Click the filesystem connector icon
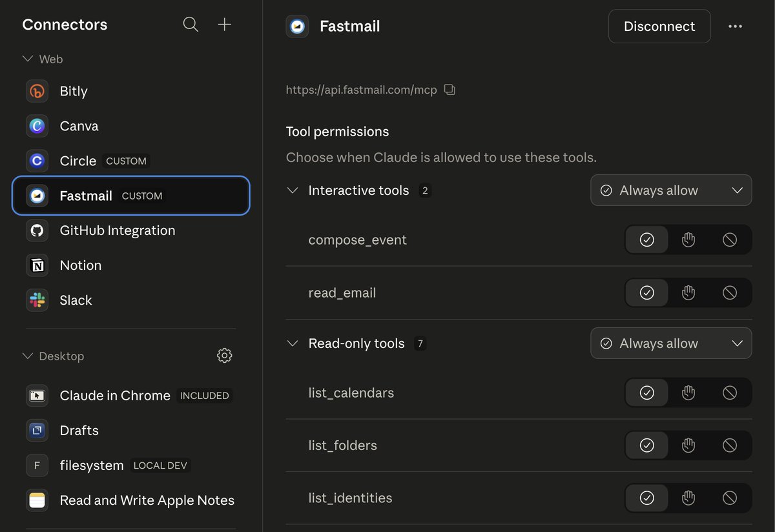Viewport: 775px width, 532px height. point(37,466)
